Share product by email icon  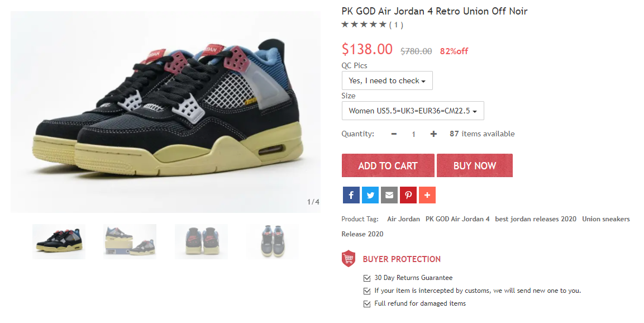point(389,195)
